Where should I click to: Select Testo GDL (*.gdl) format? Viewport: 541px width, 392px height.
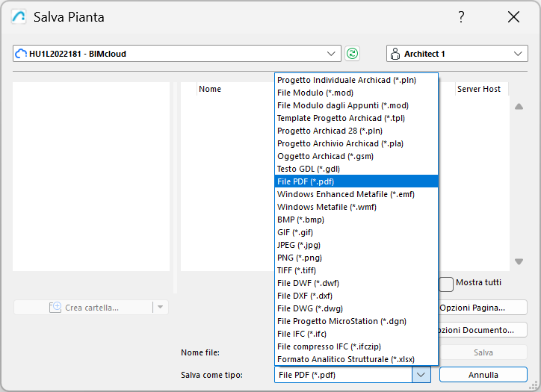pyautogui.click(x=356, y=169)
